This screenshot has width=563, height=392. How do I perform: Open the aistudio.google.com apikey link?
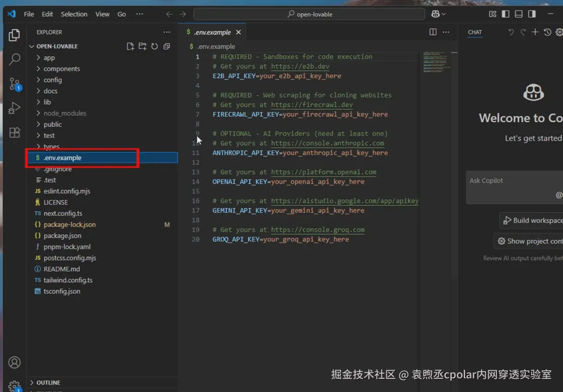(x=344, y=201)
